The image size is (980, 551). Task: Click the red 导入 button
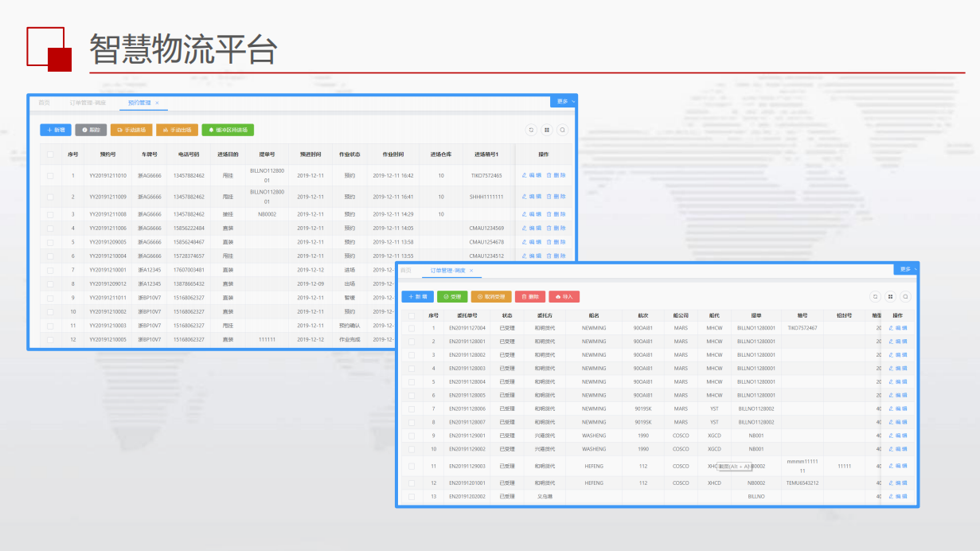click(564, 296)
